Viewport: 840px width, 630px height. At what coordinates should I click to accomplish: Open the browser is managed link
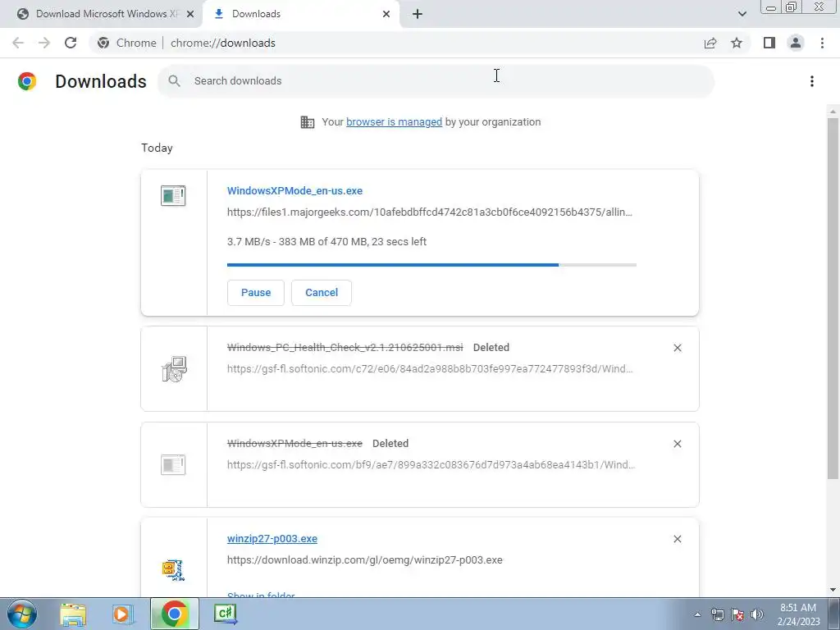pos(395,122)
